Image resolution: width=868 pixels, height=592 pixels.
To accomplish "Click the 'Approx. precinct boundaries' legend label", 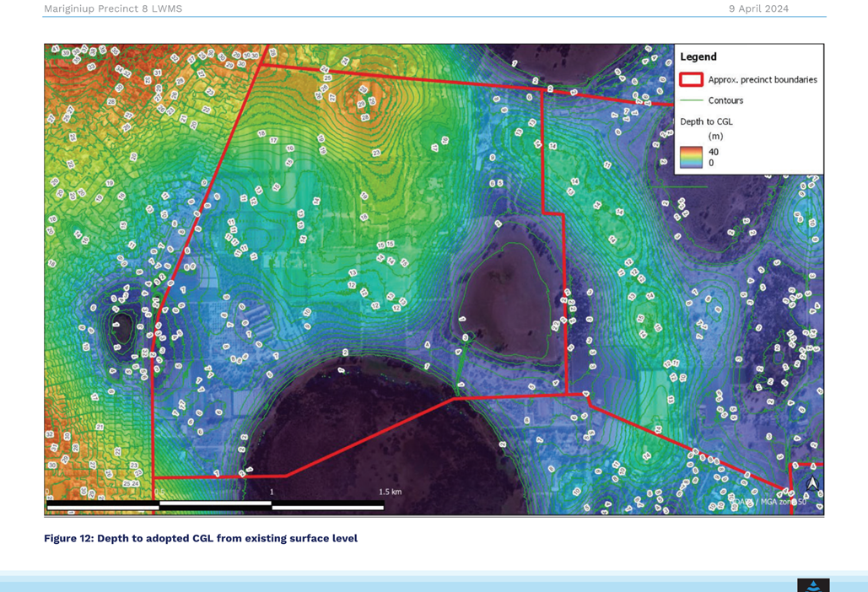I will (763, 79).
